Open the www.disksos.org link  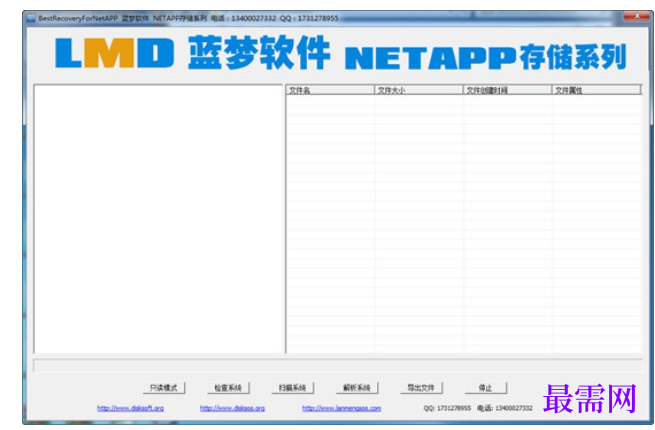[232, 408]
